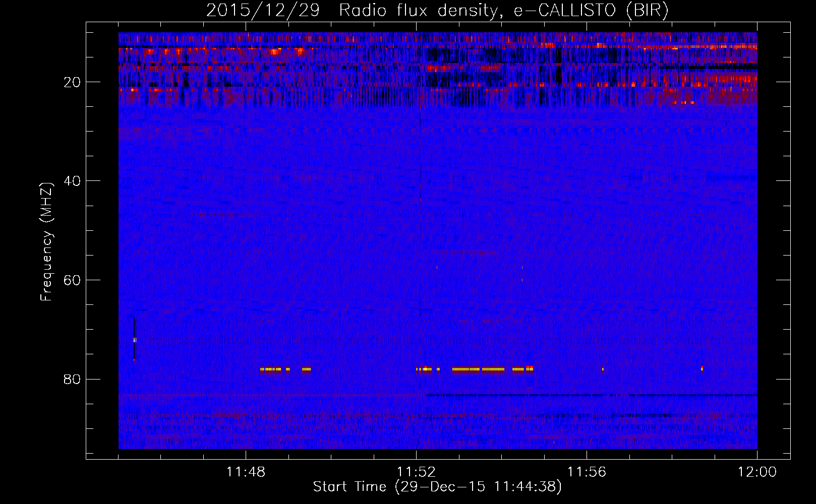
Task: Click the '60' frequency tick label
Action: click(x=72, y=280)
